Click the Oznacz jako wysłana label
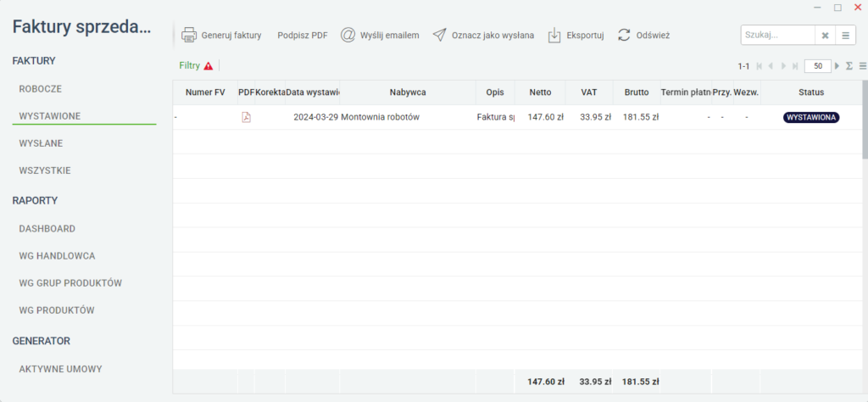This screenshot has width=868, height=402. pyautogui.click(x=492, y=35)
